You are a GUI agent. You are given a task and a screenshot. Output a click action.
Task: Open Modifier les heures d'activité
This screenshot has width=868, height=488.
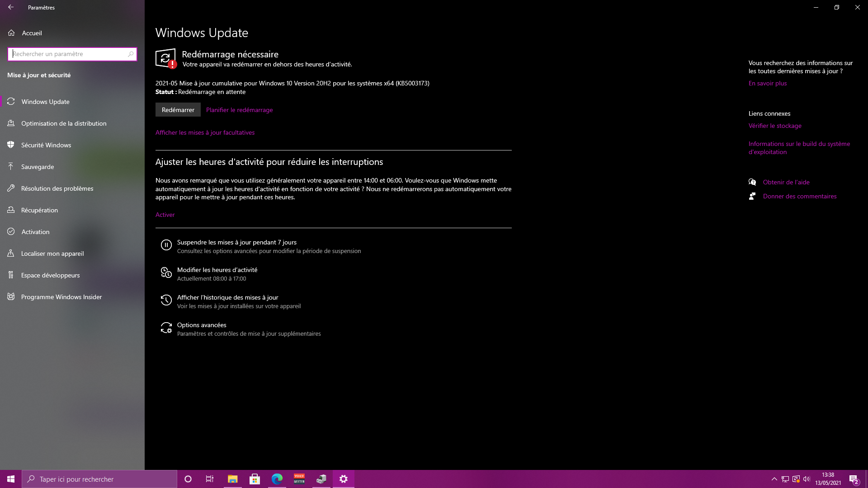(x=217, y=270)
